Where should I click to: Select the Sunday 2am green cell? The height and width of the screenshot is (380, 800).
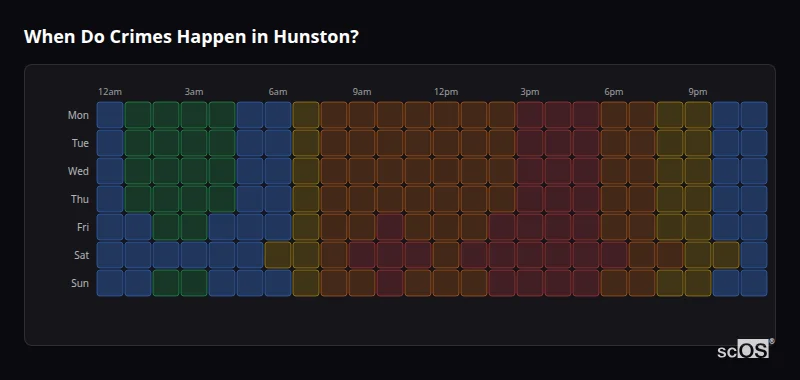(x=166, y=283)
